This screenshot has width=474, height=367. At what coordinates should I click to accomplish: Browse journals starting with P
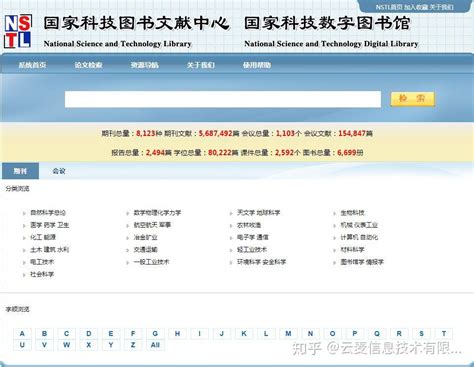pyautogui.click(x=355, y=334)
